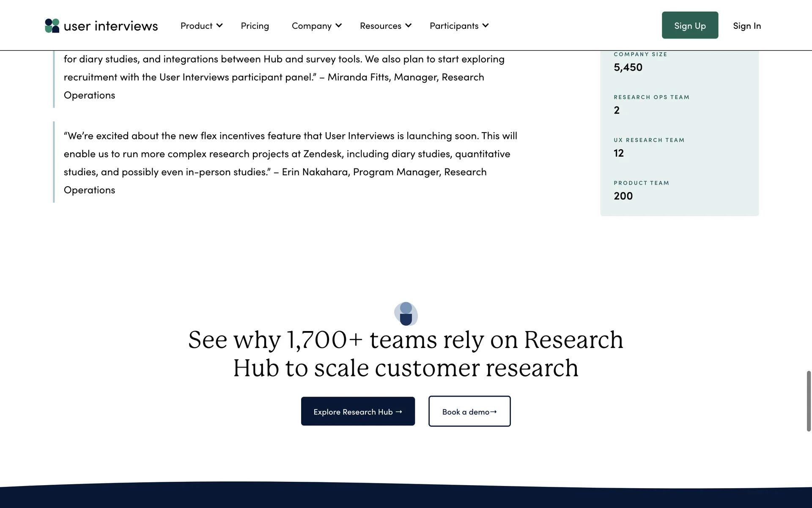This screenshot has height=508, width=812.
Task: Open the Product menu
Action: point(196,26)
